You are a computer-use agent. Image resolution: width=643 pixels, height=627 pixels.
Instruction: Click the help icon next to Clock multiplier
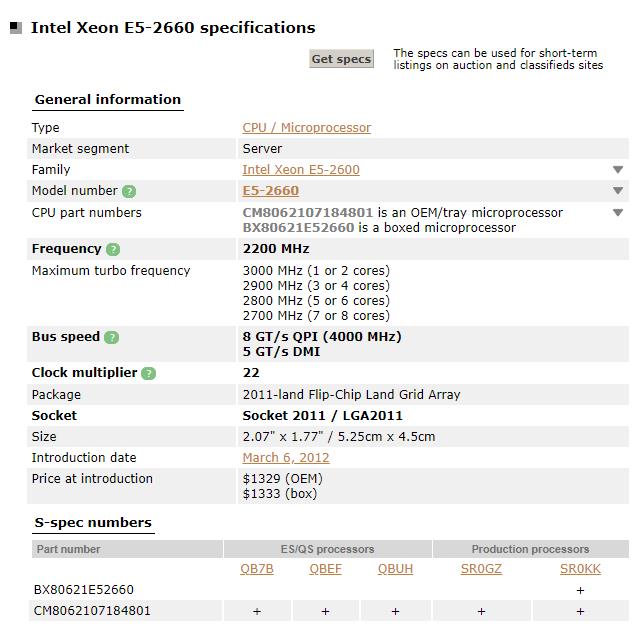click(x=149, y=373)
